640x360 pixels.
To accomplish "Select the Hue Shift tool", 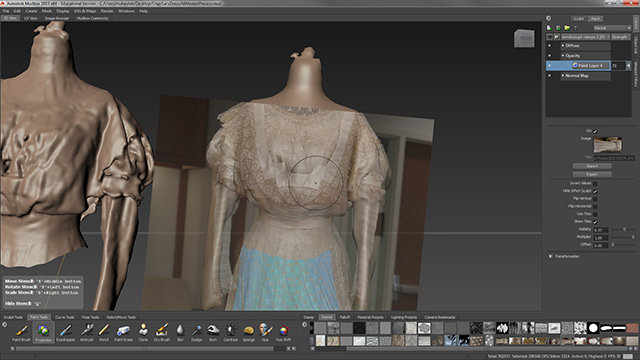I will [x=283, y=333].
